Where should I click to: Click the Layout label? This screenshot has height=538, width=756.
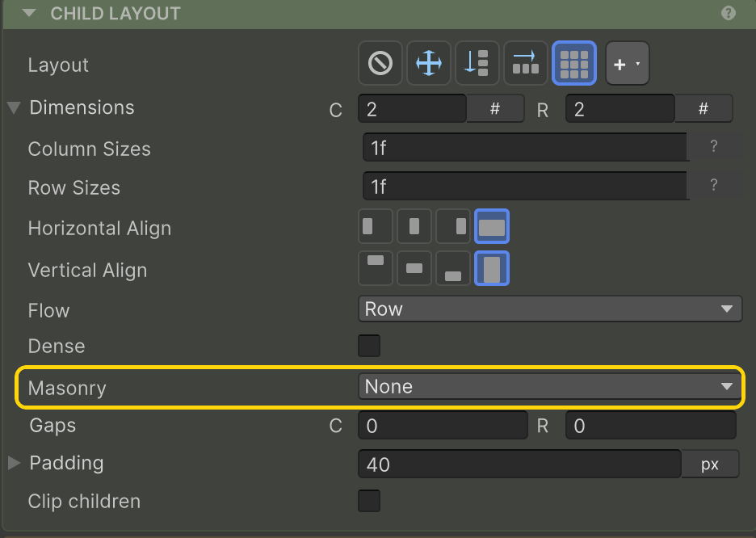(58, 65)
